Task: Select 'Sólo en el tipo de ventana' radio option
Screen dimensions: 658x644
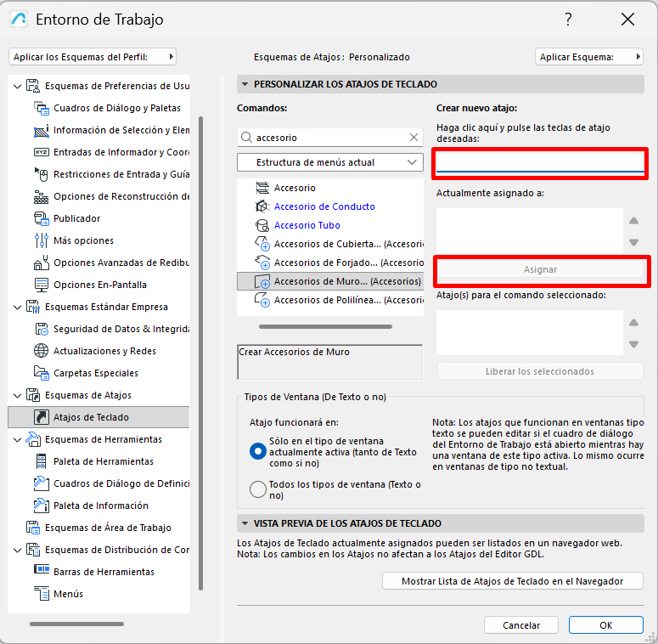Action: coord(258,452)
